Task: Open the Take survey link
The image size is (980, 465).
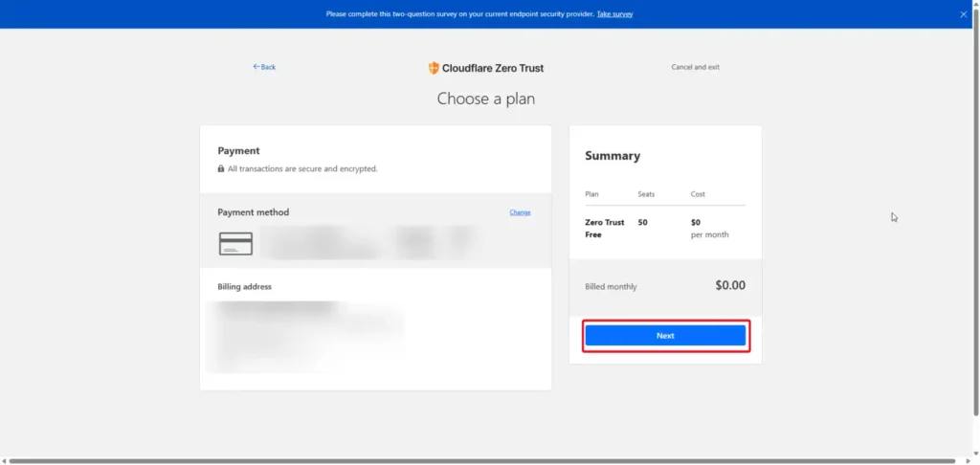Action: point(614,13)
